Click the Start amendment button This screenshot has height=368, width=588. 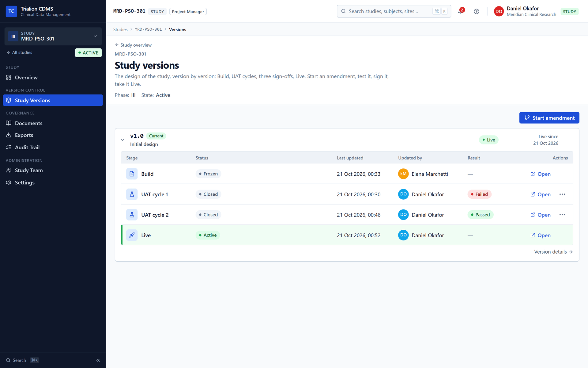click(549, 118)
